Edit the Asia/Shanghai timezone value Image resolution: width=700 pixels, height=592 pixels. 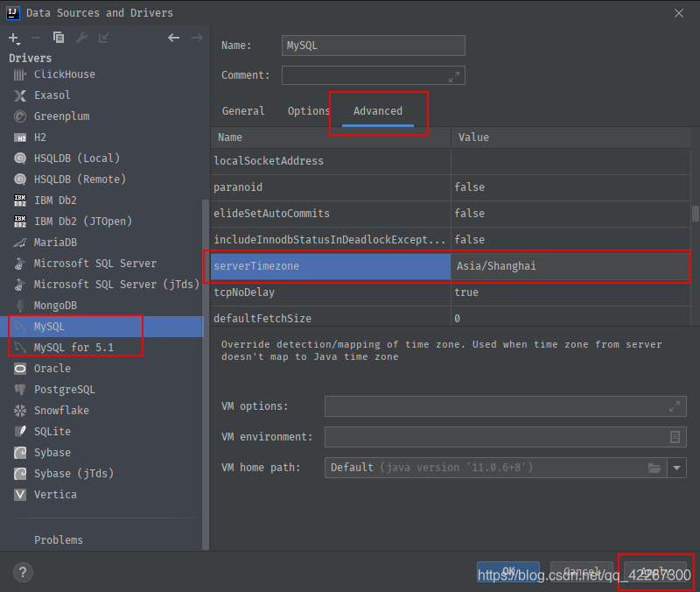click(570, 266)
